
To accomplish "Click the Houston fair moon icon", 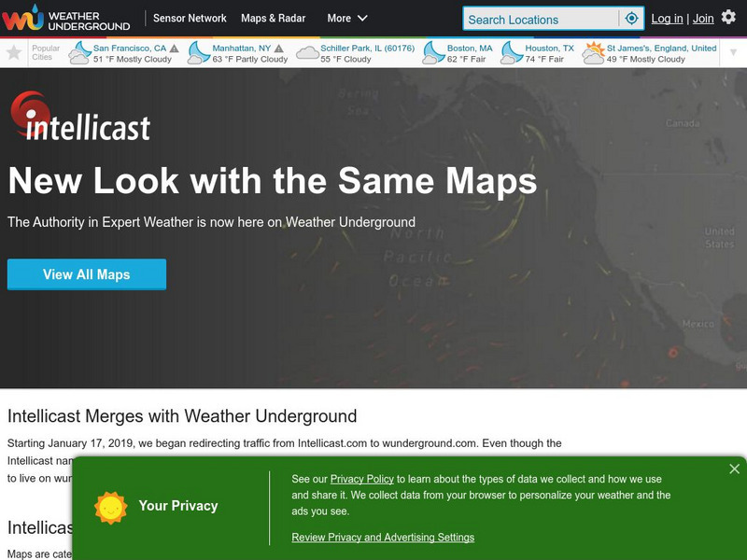I will tap(512, 53).
